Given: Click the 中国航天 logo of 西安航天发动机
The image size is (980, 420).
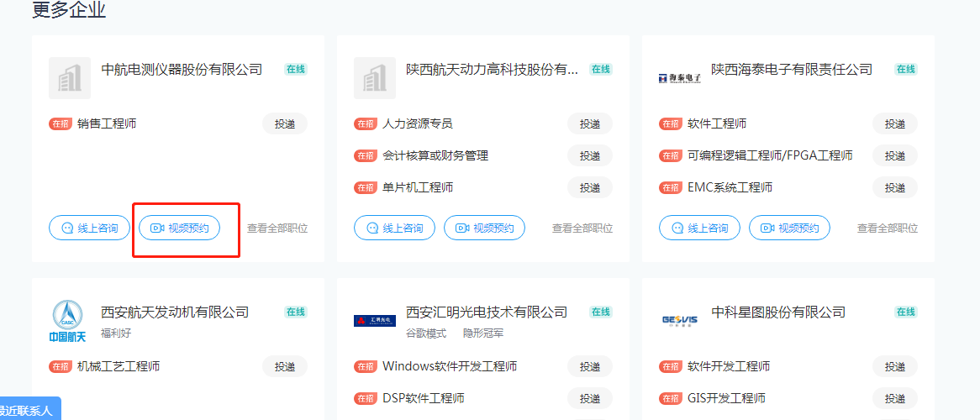Looking at the screenshot, I should coord(69,322).
